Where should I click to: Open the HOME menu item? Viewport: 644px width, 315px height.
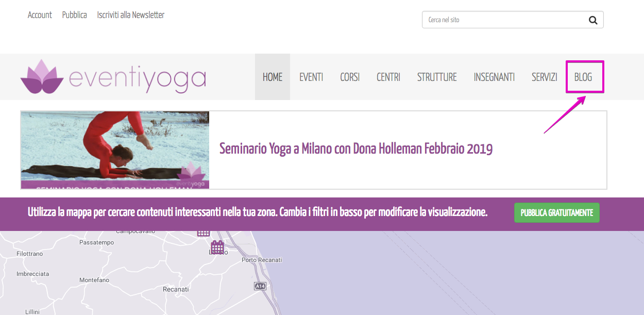(273, 77)
